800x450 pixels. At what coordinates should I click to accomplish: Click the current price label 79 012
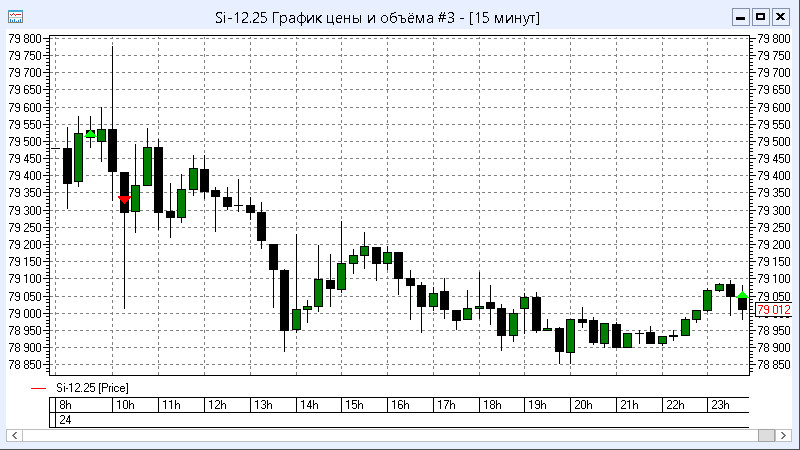774,311
